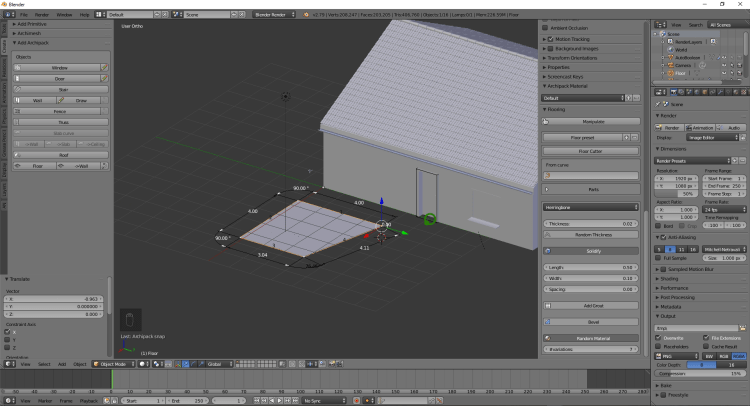The width and height of the screenshot is (750, 406).
Task: Expand the Archimesh panel
Action: [30, 32]
